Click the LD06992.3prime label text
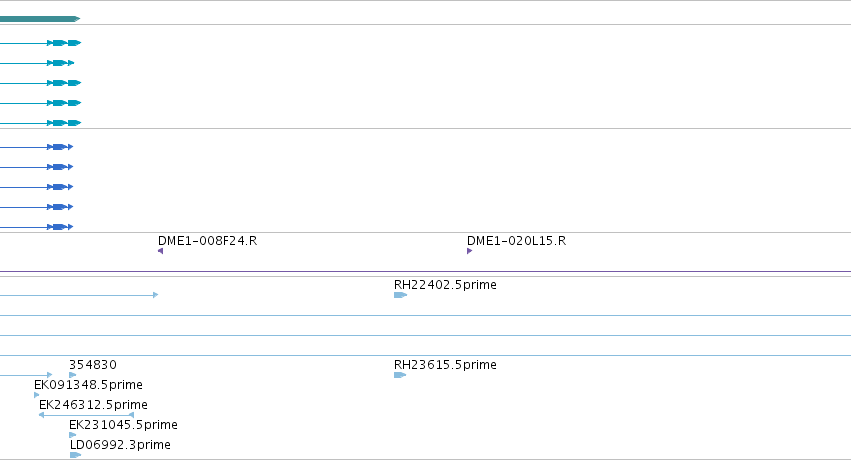 point(120,445)
